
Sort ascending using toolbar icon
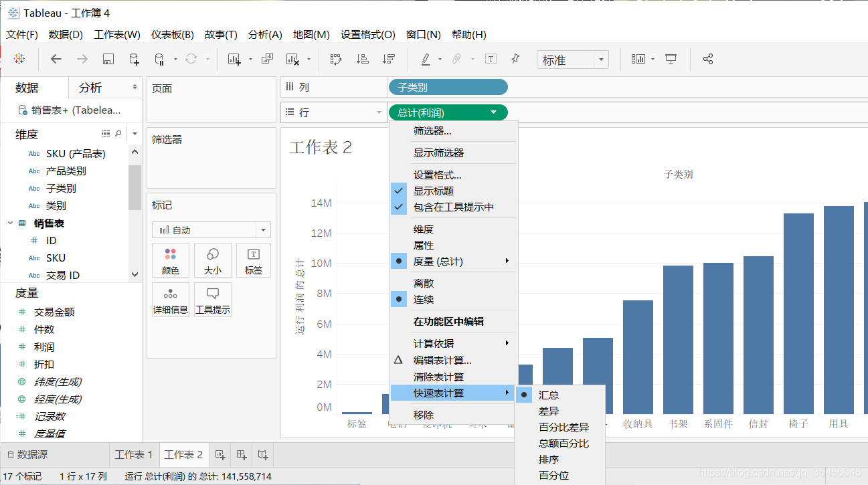(x=362, y=59)
